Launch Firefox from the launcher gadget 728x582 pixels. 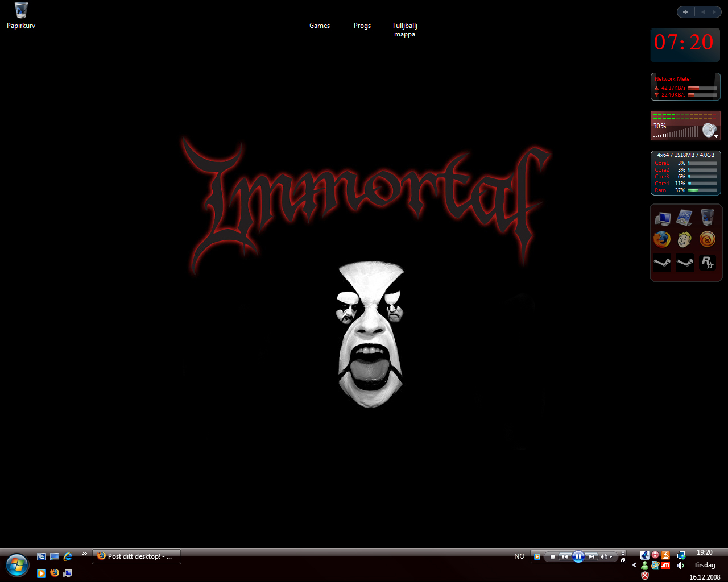tap(662, 239)
